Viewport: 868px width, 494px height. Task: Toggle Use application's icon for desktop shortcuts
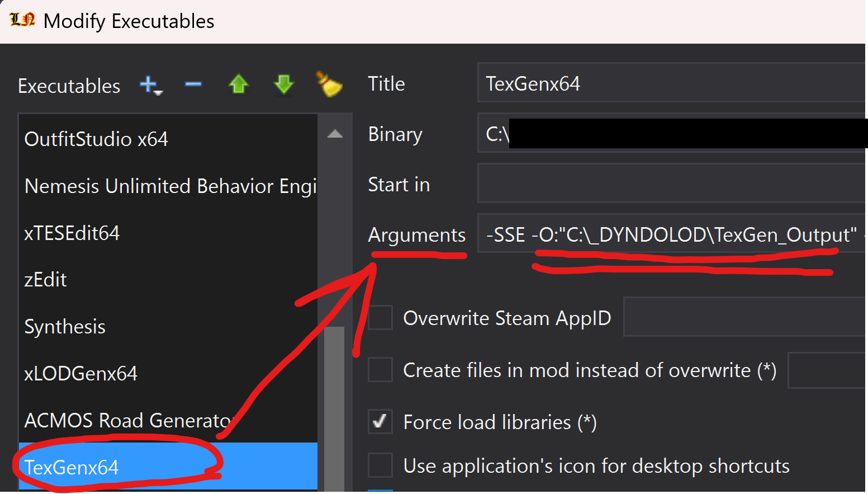pos(380,465)
